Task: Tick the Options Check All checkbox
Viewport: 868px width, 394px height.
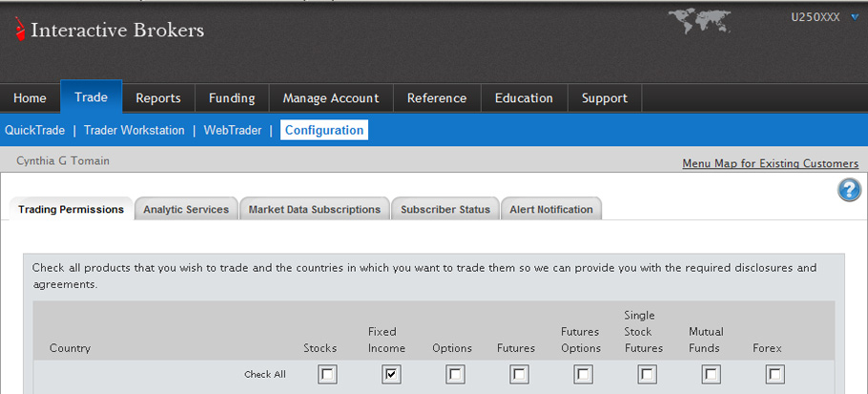Action: (x=455, y=375)
